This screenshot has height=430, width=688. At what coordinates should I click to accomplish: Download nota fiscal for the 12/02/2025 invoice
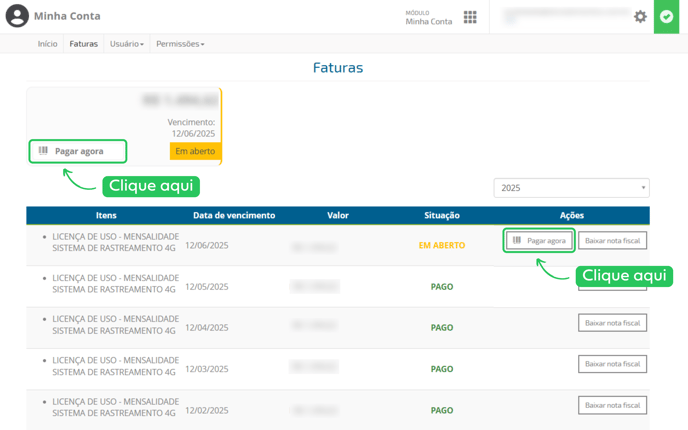click(612, 405)
